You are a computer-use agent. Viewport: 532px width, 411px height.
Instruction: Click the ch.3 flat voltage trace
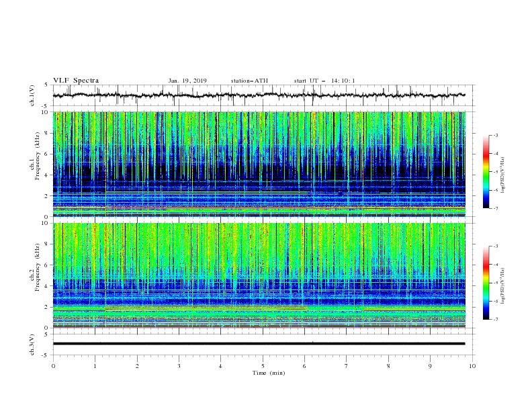coord(259,344)
